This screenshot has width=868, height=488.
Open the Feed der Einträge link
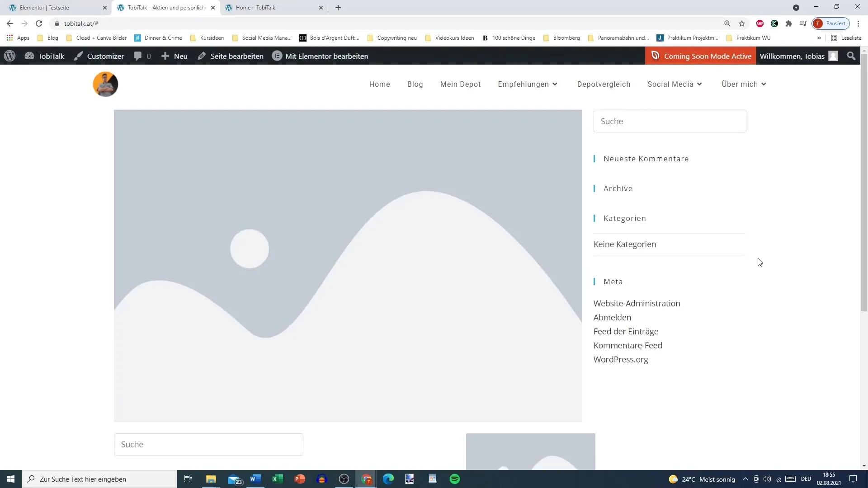(x=626, y=331)
